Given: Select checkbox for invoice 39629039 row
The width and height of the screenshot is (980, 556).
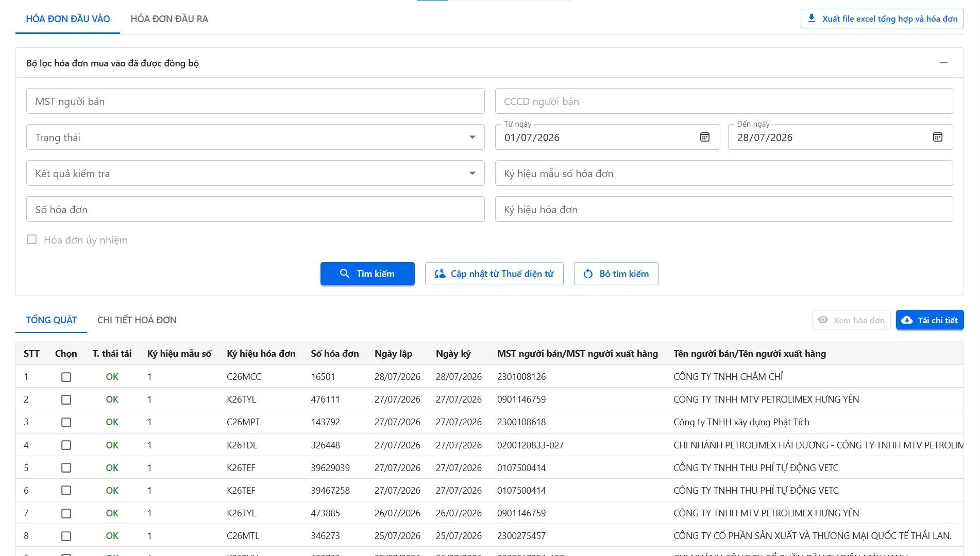Looking at the screenshot, I should pyautogui.click(x=66, y=467).
